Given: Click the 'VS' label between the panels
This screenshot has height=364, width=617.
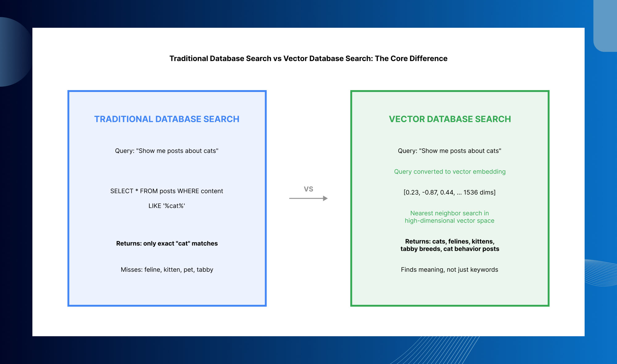Looking at the screenshot, I should (x=308, y=189).
